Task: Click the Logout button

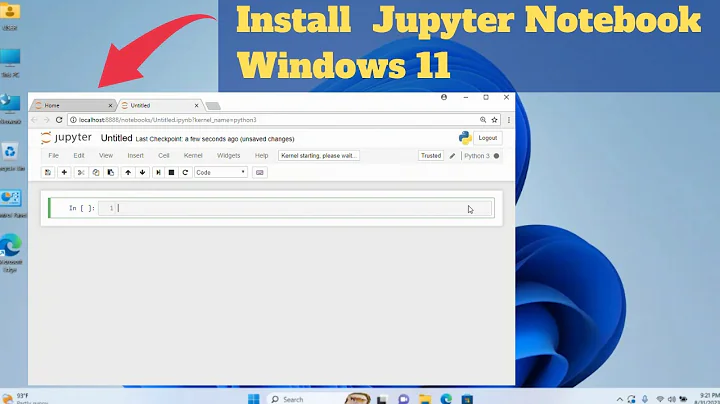Action: (x=488, y=138)
